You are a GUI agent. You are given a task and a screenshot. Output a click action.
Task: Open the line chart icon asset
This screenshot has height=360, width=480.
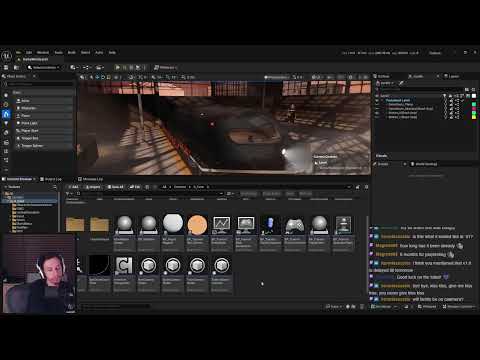coord(222,224)
